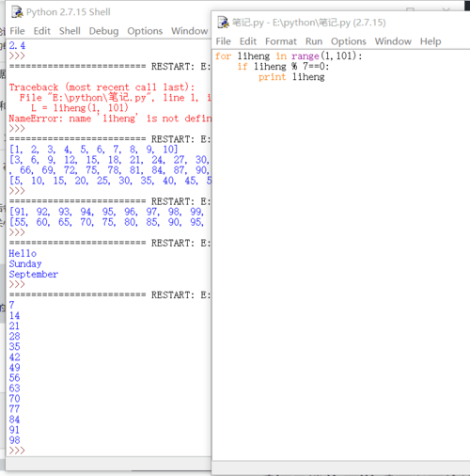This screenshot has width=470, height=476.
Task: Open Window menu in Python Shell window
Action: tap(189, 31)
